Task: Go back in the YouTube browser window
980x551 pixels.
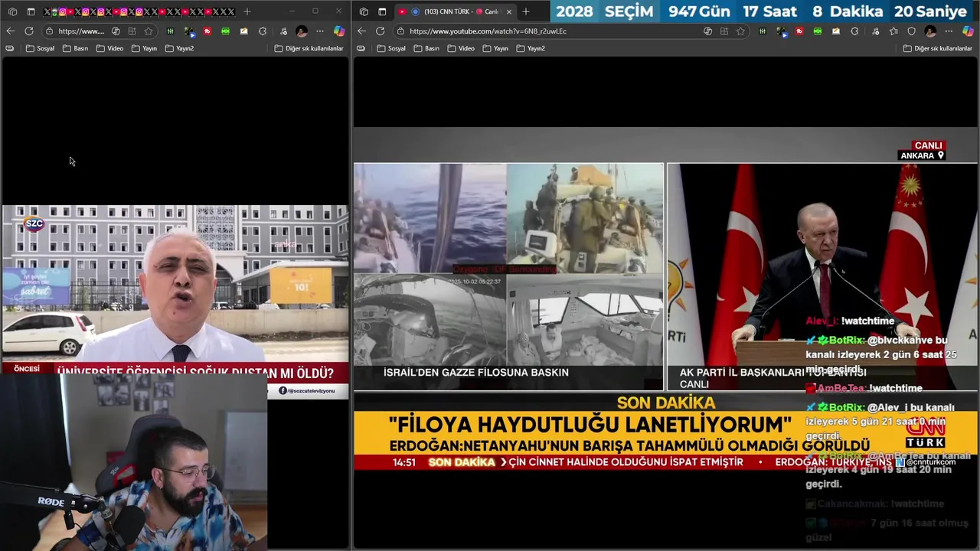Action: (x=361, y=31)
